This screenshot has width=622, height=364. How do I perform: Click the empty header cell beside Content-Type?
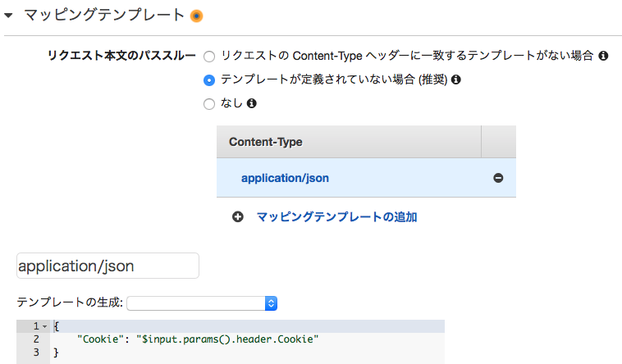click(x=498, y=142)
